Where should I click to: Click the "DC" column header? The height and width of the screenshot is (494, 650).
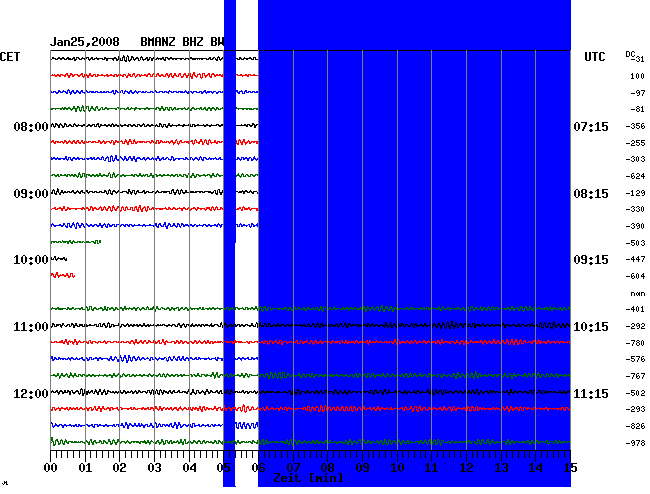tap(630, 54)
